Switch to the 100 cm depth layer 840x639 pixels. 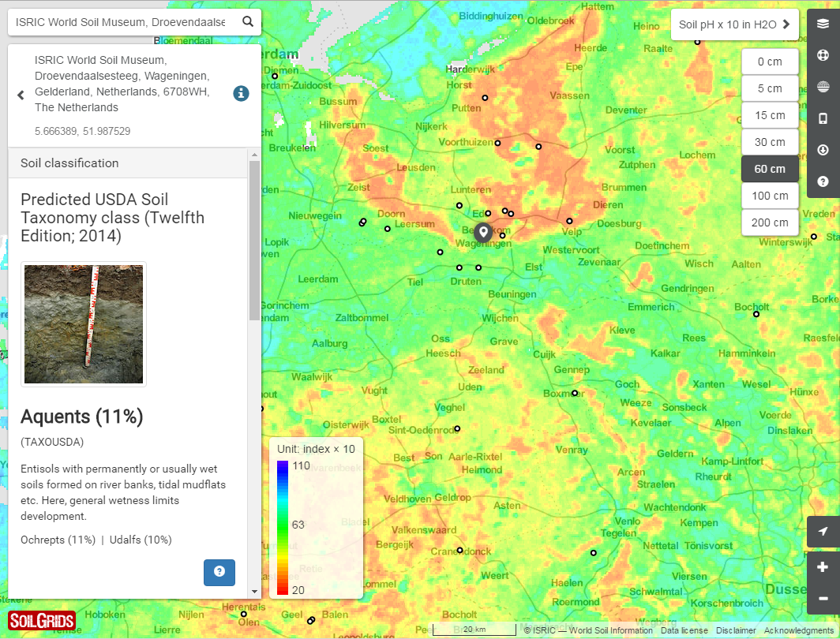point(770,195)
